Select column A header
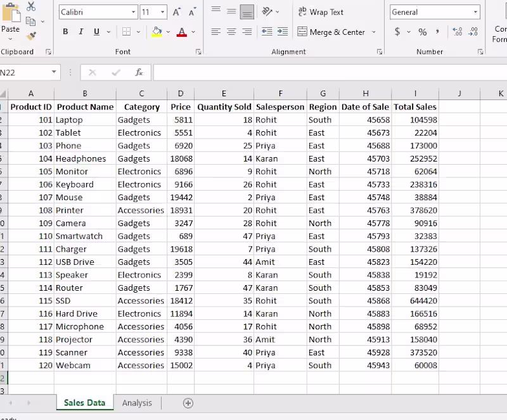 coord(31,94)
